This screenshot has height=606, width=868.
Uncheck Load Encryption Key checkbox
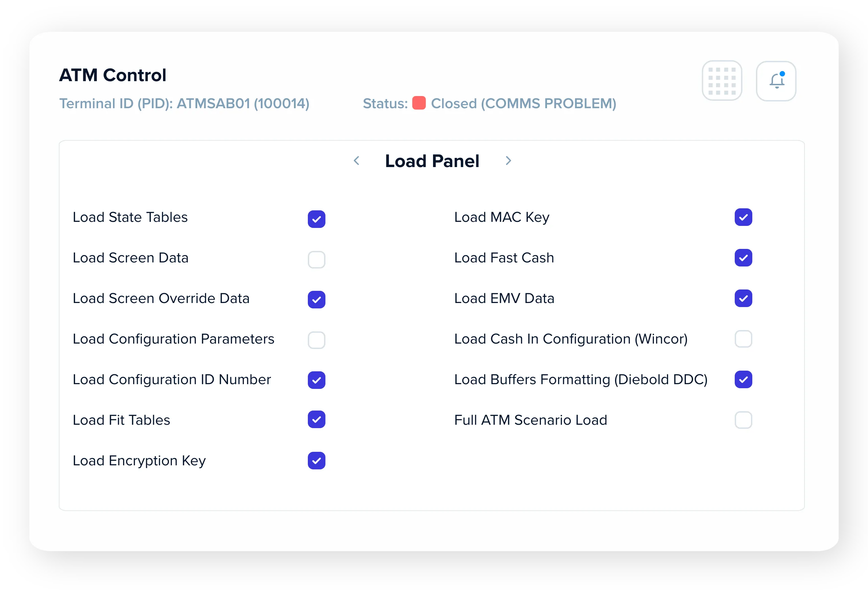[x=316, y=461]
